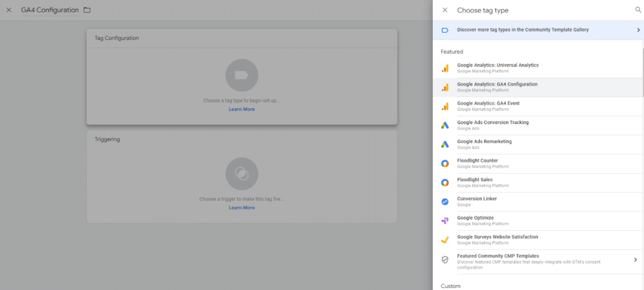Choose Google Ads Conversion Tracking tag
This screenshot has width=644, height=290.
(x=538, y=125)
